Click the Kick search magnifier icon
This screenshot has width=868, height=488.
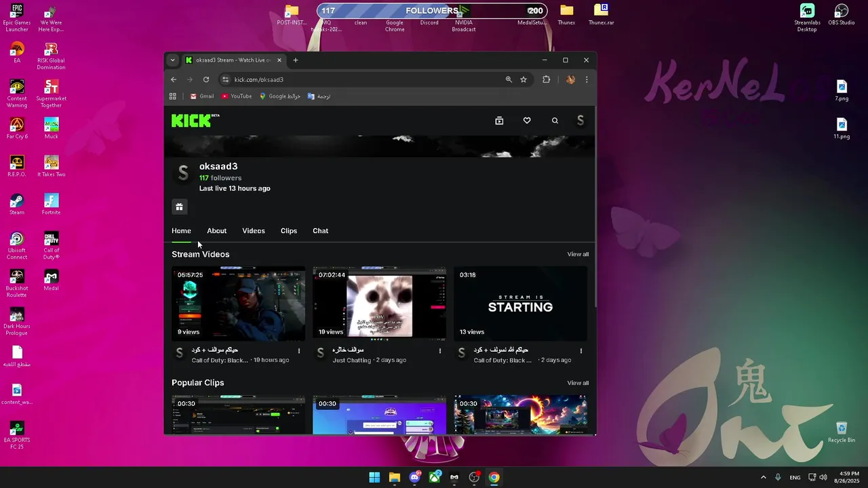coord(555,121)
